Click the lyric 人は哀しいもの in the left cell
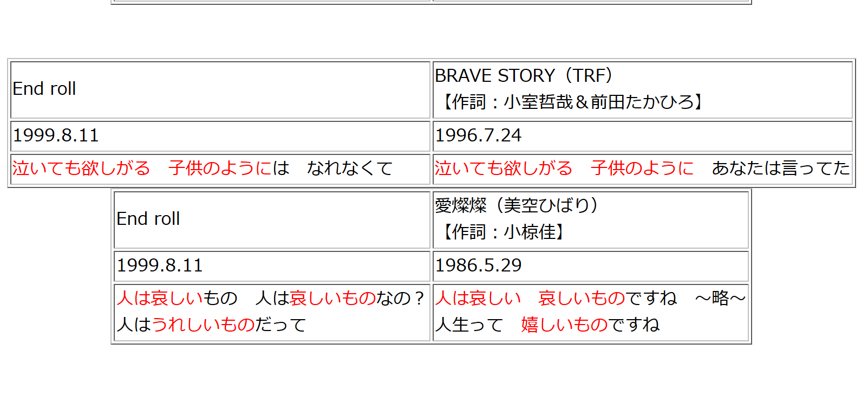868x395 pixels. pyautogui.click(x=177, y=298)
